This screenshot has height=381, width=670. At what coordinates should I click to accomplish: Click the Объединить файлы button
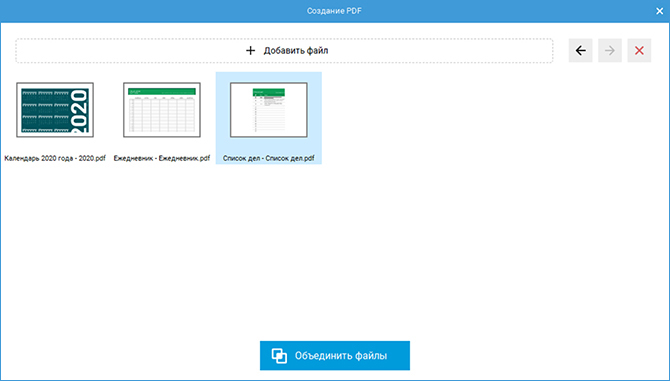click(x=335, y=355)
